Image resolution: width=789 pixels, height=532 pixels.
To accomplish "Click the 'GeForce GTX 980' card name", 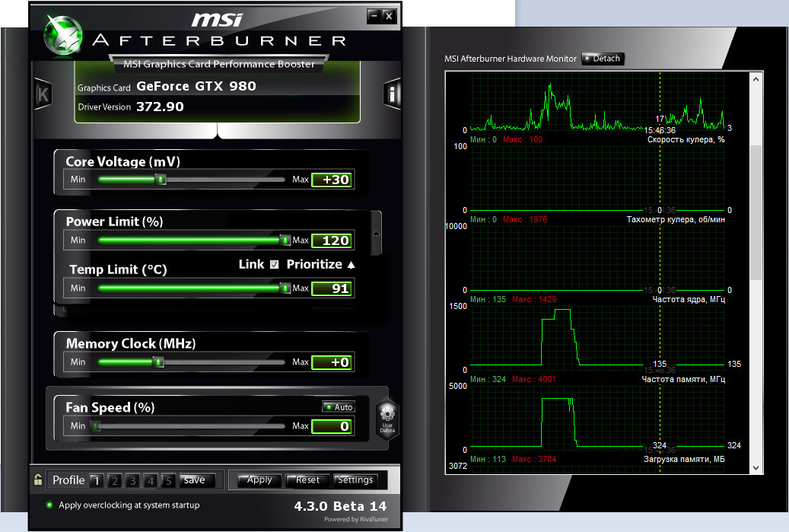I will coord(196,86).
